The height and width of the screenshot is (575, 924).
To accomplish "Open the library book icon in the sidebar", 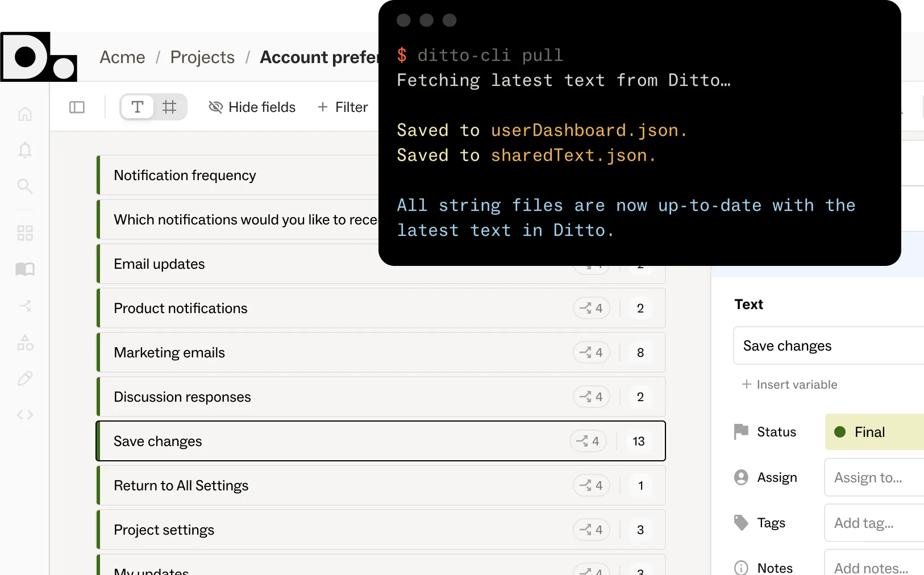I will click(25, 269).
